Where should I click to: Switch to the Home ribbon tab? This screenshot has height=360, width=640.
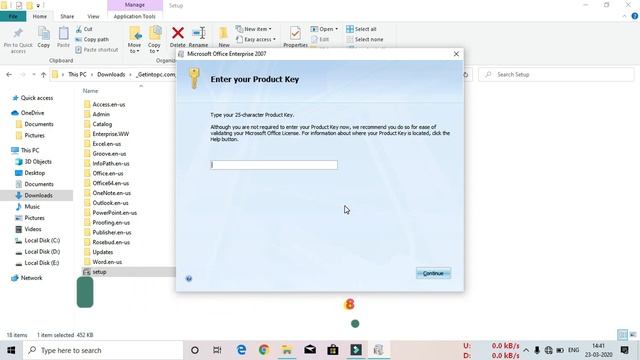[40, 16]
